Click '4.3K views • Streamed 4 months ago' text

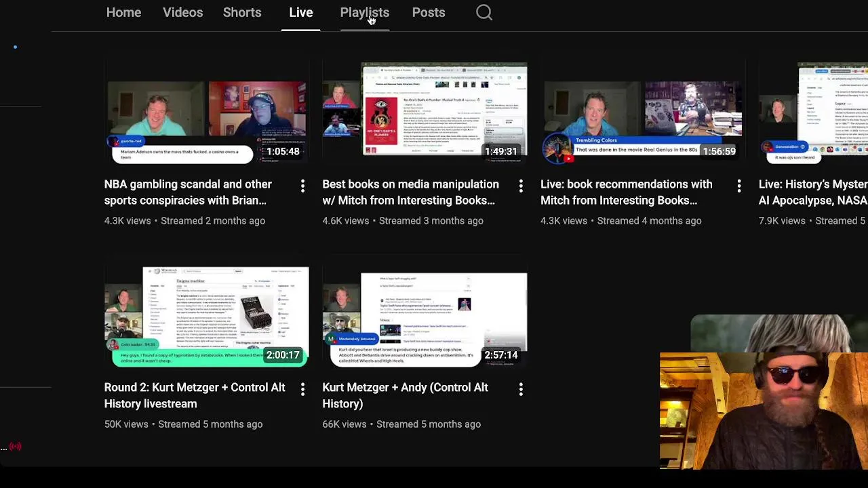point(620,221)
